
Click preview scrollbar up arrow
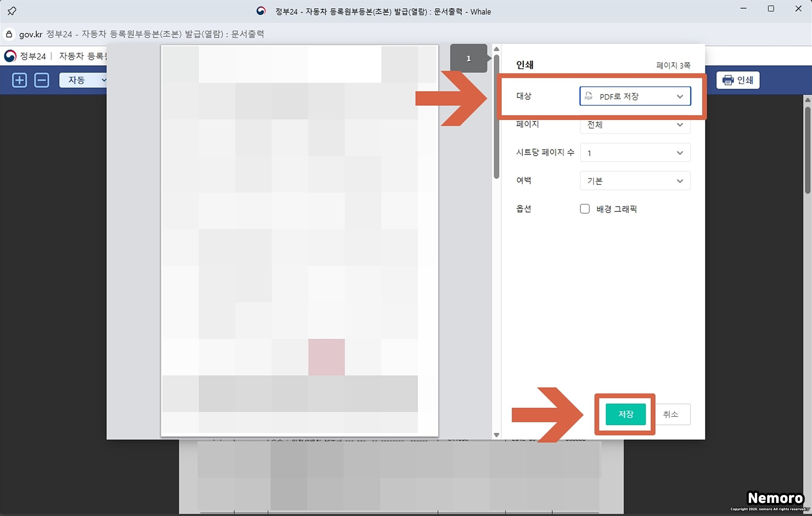[x=496, y=49]
